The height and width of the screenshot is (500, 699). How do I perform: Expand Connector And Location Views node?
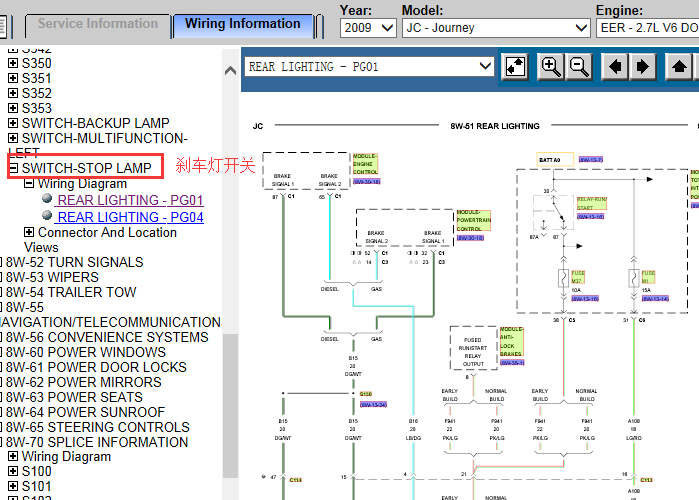click(x=29, y=233)
